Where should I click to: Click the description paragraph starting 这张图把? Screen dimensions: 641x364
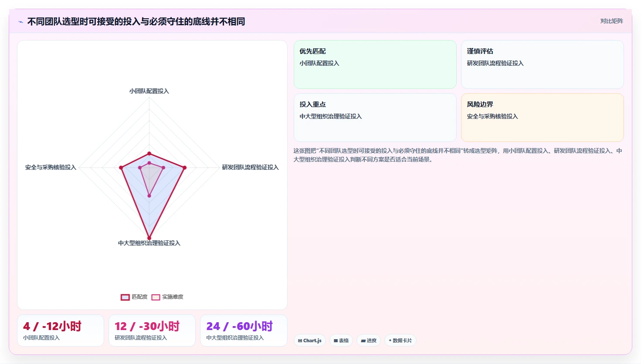pyautogui.click(x=458, y=155)
